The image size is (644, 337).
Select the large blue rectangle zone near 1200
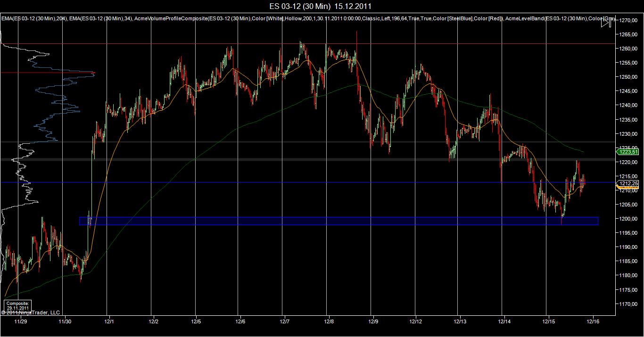(339, 221)
